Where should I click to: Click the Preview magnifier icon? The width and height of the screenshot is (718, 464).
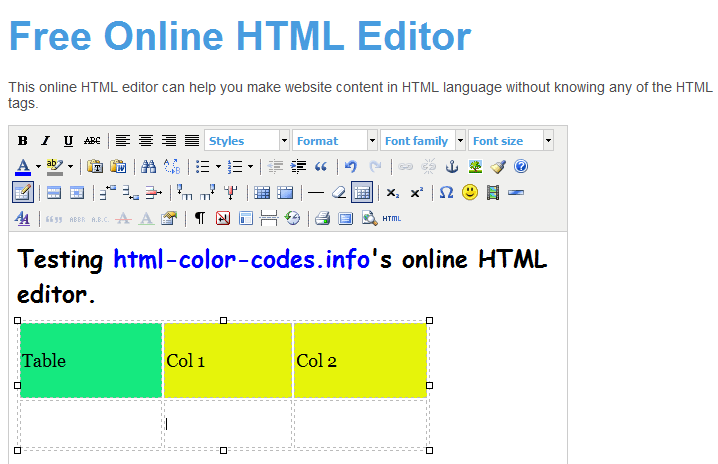[x=369, y=218]
